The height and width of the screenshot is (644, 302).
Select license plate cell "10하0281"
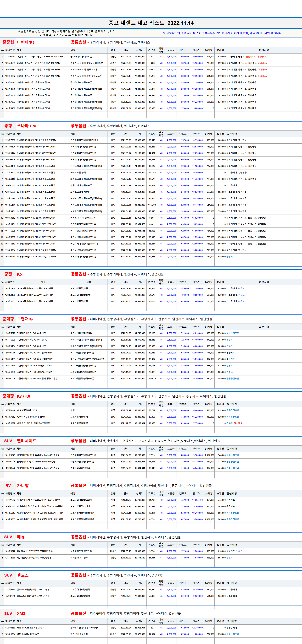pyautogui.click(x=10, y=507)
